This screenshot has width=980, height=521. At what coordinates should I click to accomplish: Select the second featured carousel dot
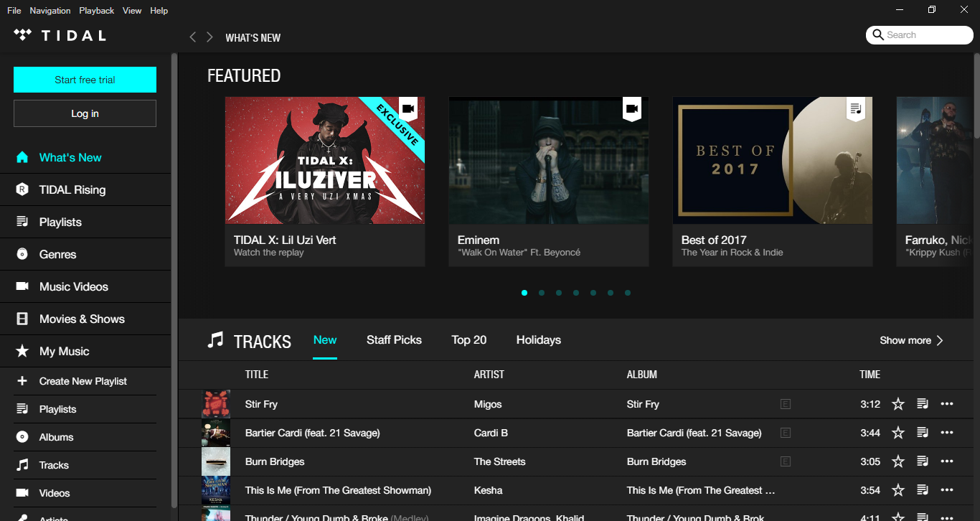click(542, 293)
